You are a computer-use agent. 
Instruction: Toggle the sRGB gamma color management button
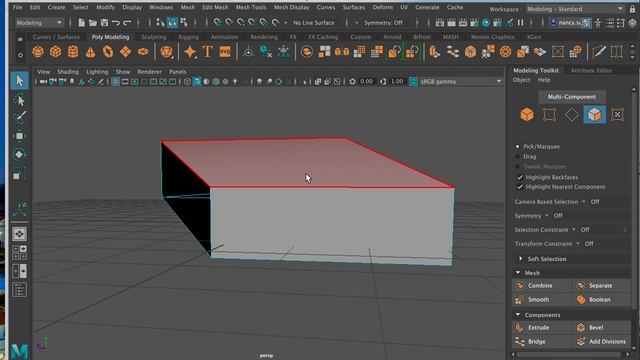[413, 82]
